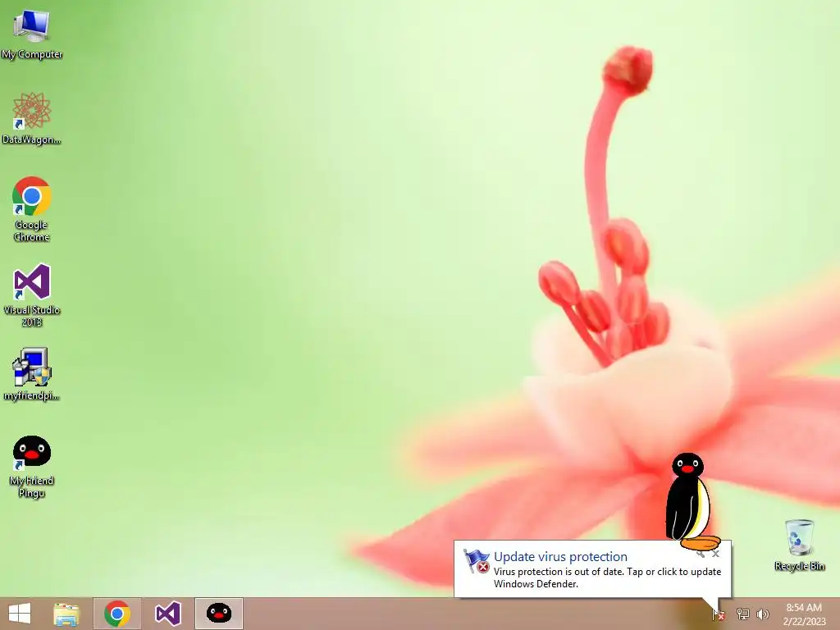Click the flag icon in the notification balloon
840x630 pixels.
click(x=477, y=561)
